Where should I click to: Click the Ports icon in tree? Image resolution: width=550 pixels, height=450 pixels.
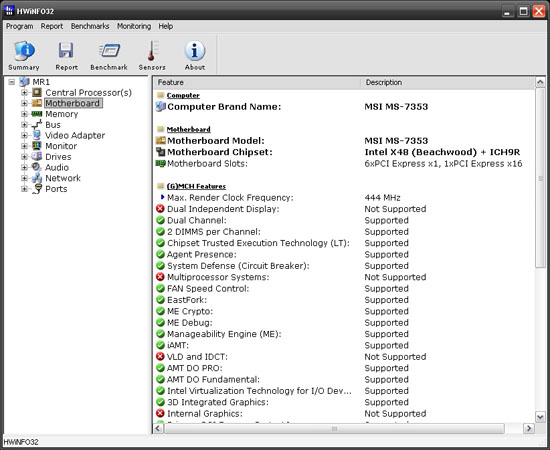pos(37,189)
